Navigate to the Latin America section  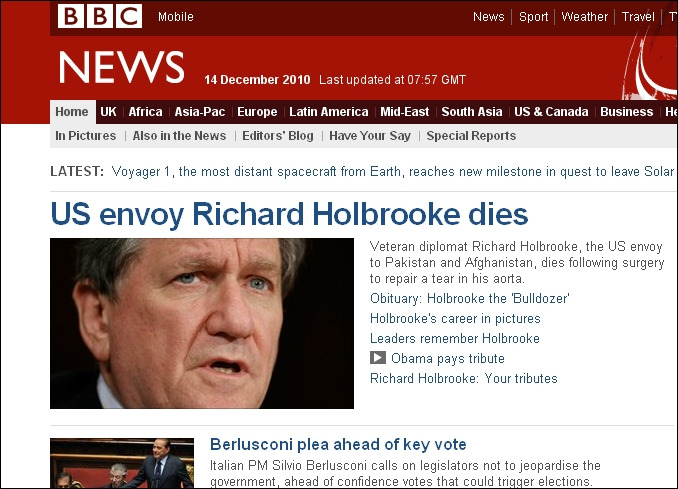click(x=329, y=112)
